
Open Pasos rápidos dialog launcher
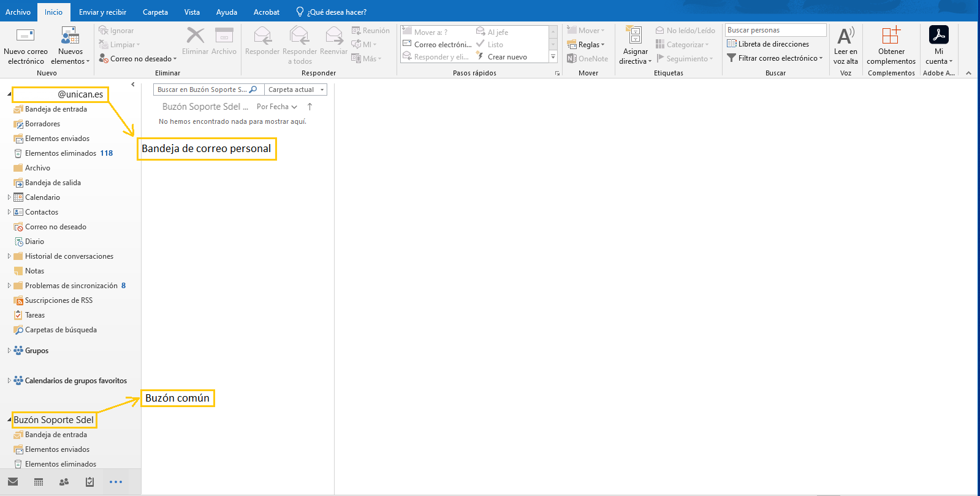coord(557,73)
